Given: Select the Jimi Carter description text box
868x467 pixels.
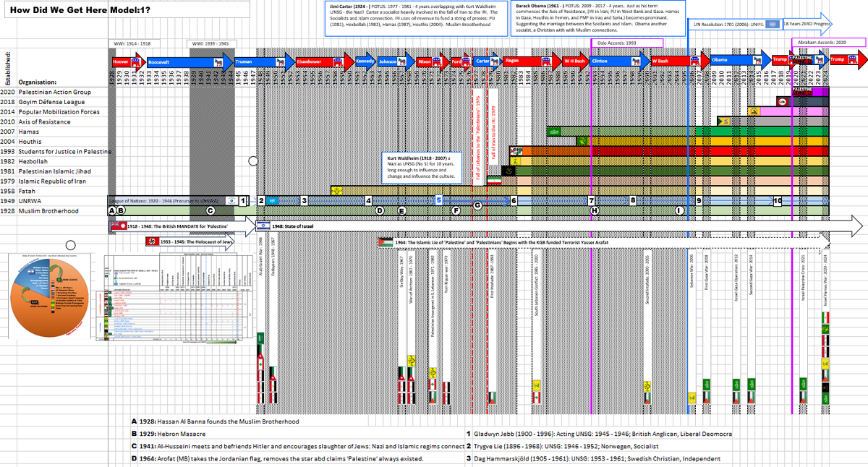Looking at the screenshot, I should 416,20.
